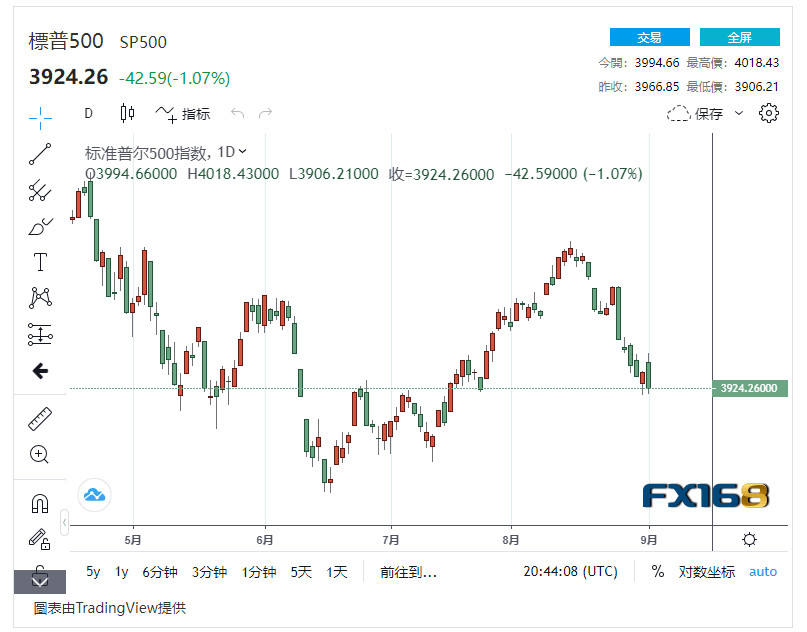Click the 9月 time axis label
The image size is (807, 632).
click(649, 539)
